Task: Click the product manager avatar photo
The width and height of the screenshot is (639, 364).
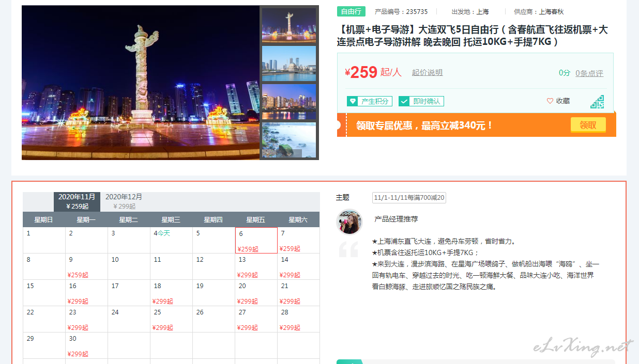Action: coord(349,221)
